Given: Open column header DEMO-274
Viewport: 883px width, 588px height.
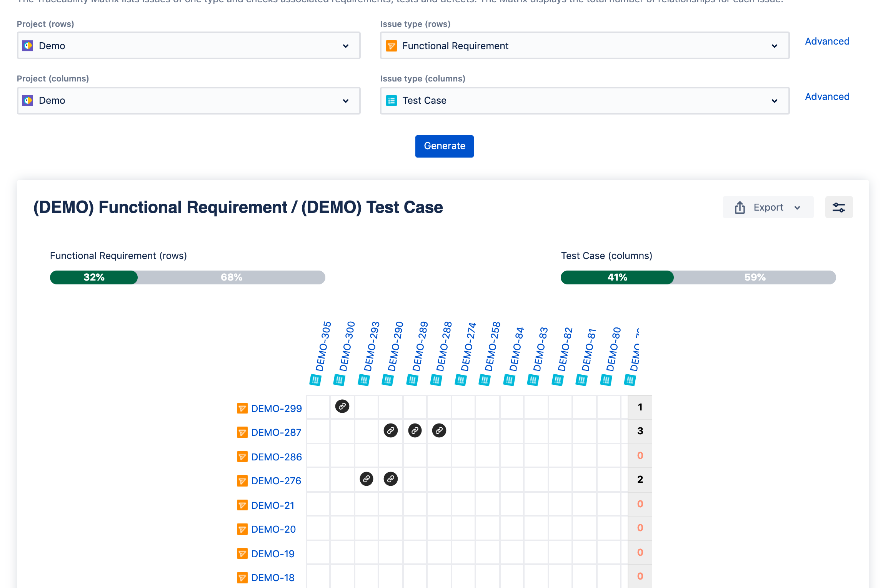Looking at the screenshot, I should pyautogui.click(x=469, y=347).
